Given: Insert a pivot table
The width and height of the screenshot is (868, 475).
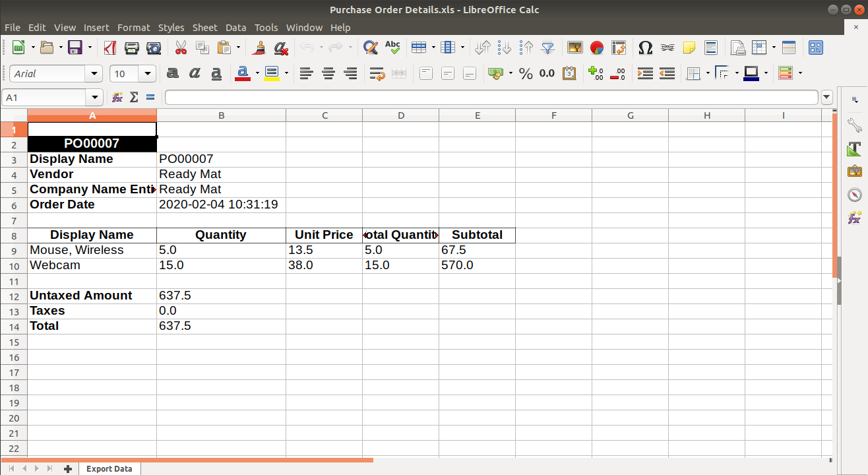Looking at the screenshot, I should point(619,47).
